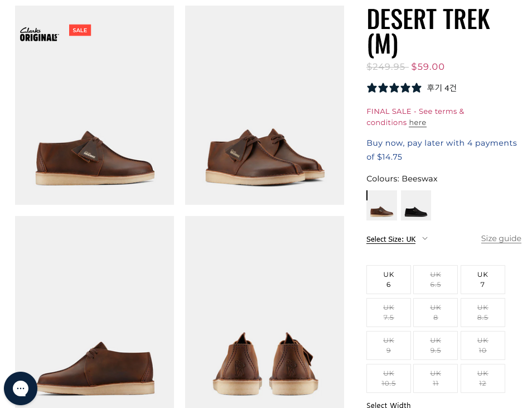Open the angled pair shoe image
Viewport: 532px width, 408px height.
pyautogui.click(x=264, y=105)
